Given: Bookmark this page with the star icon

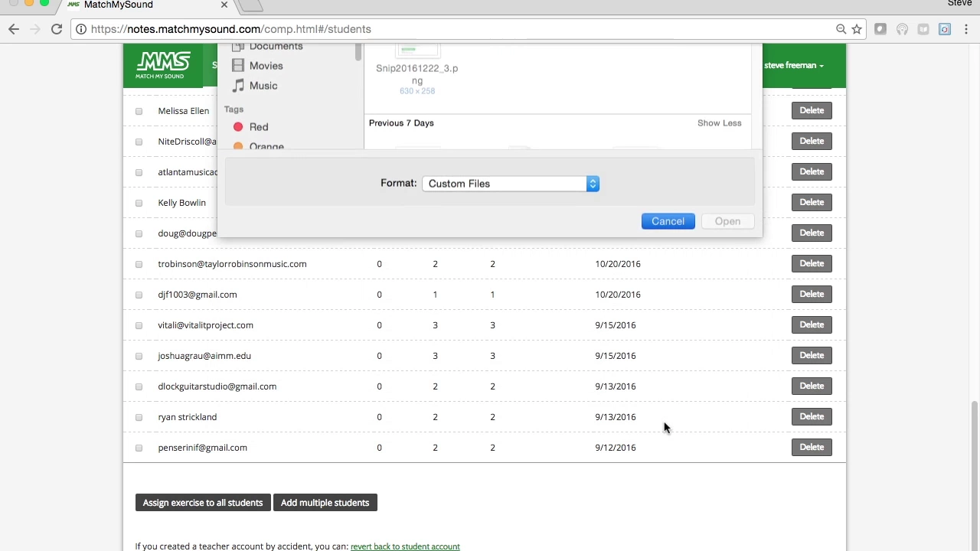Looking at the screenshot, I should 857,29.
